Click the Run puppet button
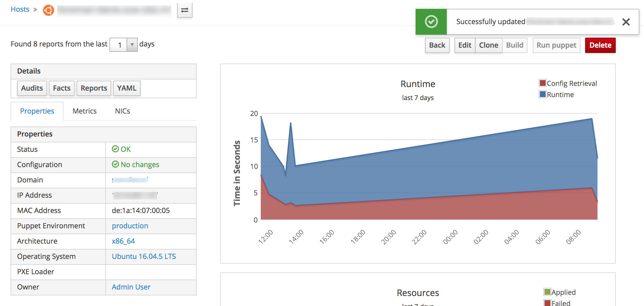Viewport: 644px width, 306px height. click(x=556, y=45)
